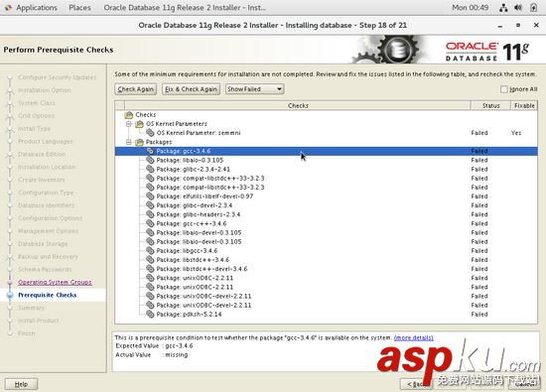
Task: Select row Package: glibc-headers-2.3.4
Action: (x=326, y=214)
